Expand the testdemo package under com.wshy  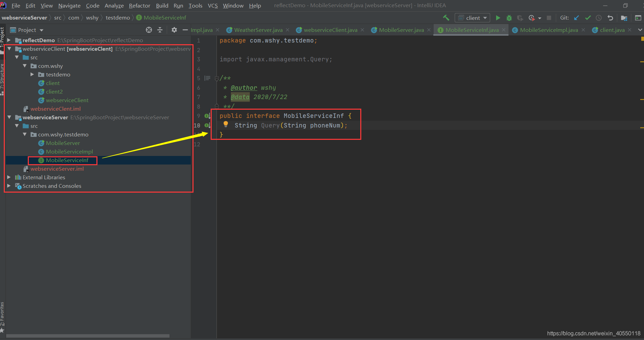pos(32,74)
